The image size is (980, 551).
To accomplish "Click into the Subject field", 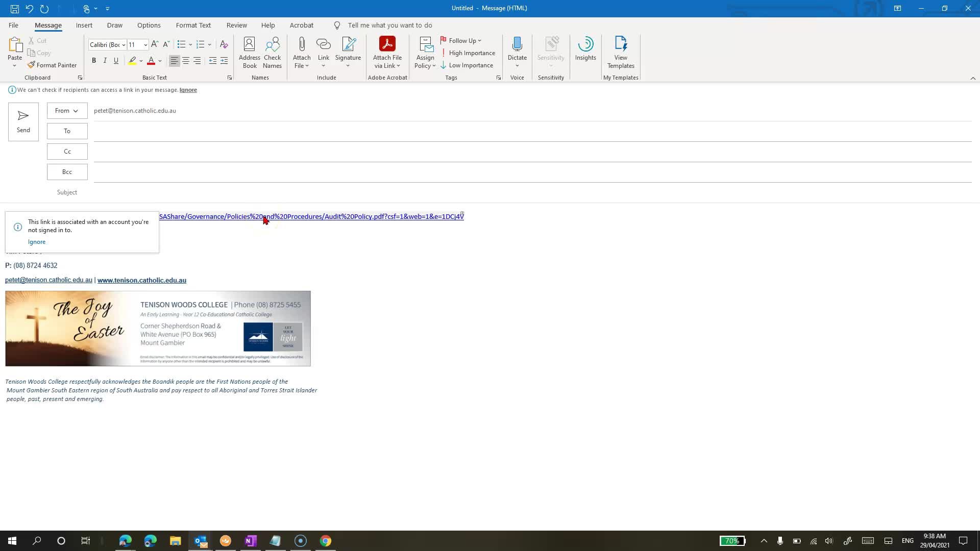I will tap(510, 192).
